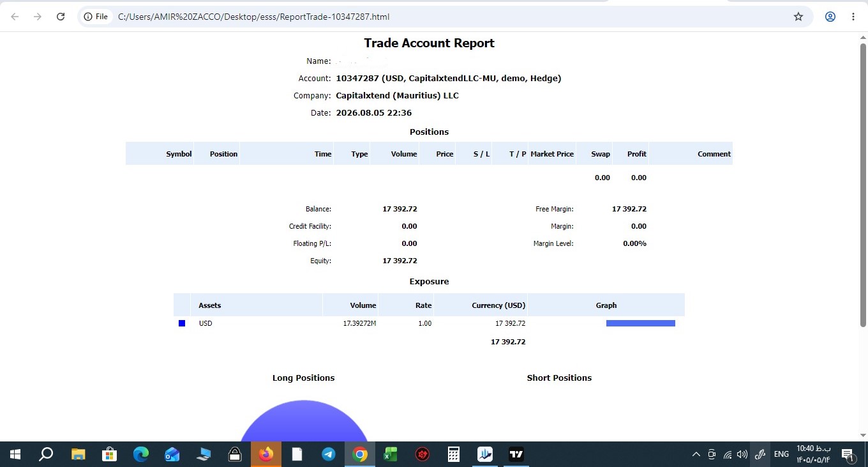Click the Equity value 17 392.72
868x467 pixels.
pyautogui.click(x=400, y=261)
